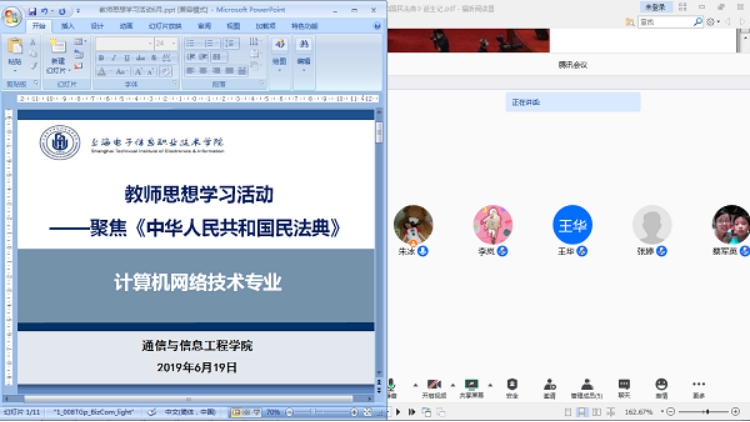Save the presentation using the quick access toolbar
This screenshot has width=750, height=422.
[x=32, y=11]
